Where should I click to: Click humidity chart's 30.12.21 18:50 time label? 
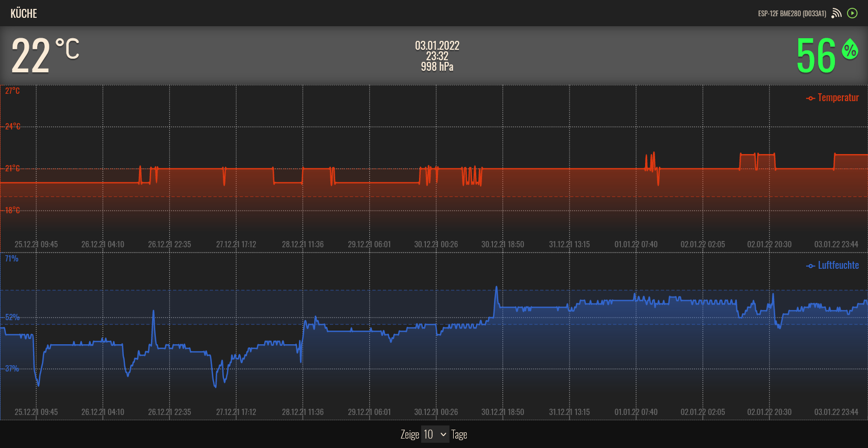pyautogui.click(x=502, y=412)
